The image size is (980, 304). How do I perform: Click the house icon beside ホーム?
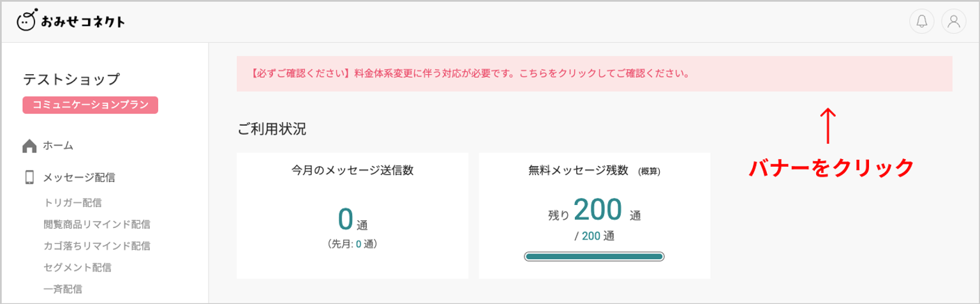tap(29, 146)
